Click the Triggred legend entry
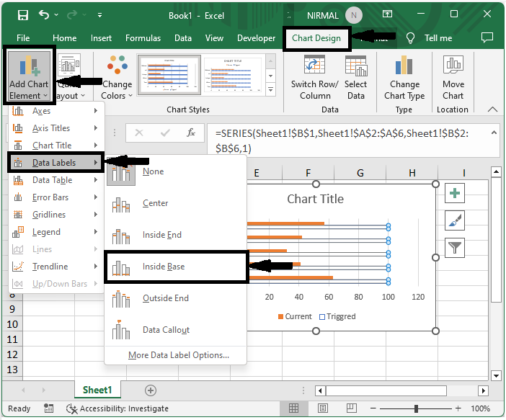 pos(337,316)
